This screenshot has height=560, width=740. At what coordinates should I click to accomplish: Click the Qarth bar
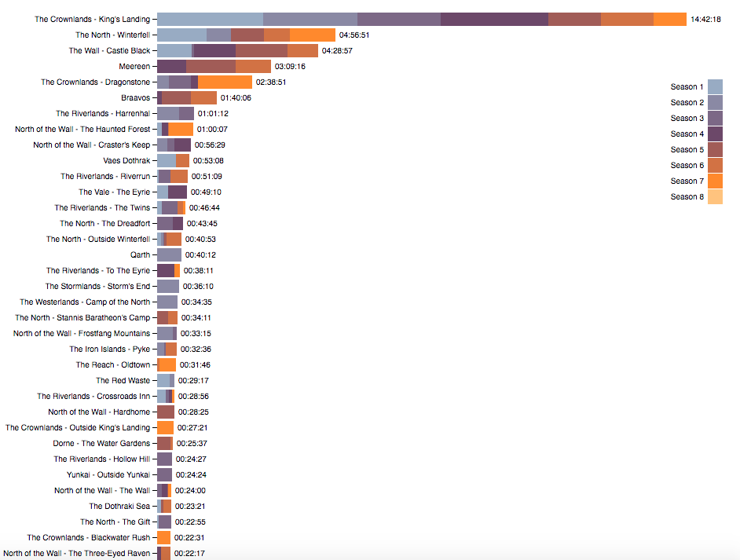point(169,254)
